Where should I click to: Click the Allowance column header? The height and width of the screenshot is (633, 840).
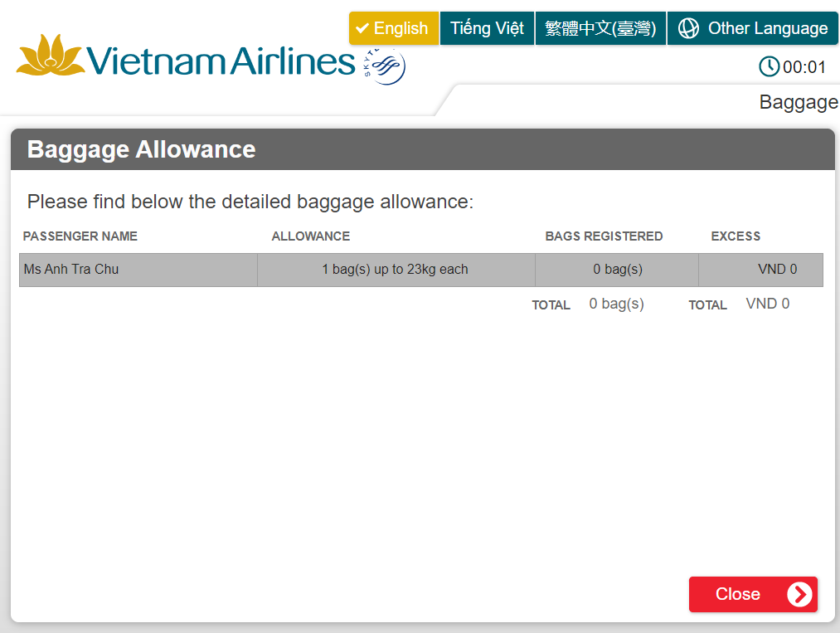(311, 236)
